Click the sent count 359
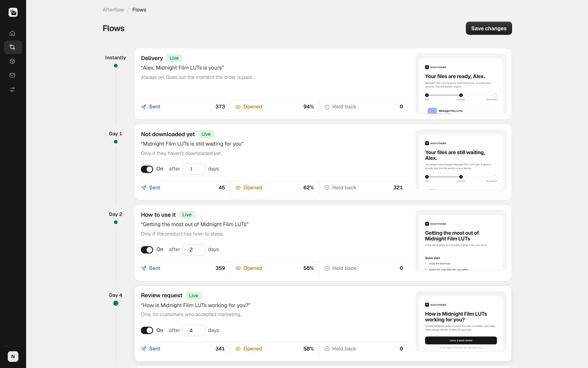 tap(220, 268)
